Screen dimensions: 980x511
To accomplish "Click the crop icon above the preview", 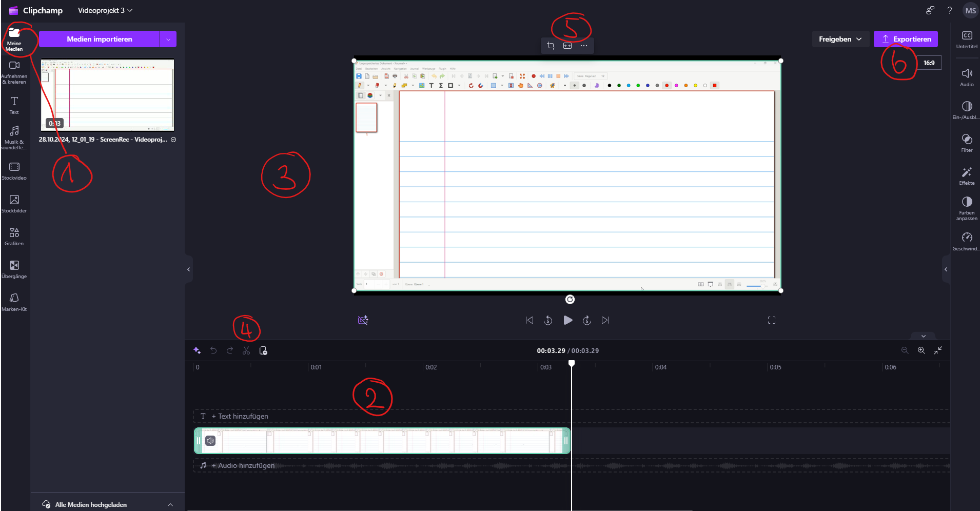I will 551,46.
